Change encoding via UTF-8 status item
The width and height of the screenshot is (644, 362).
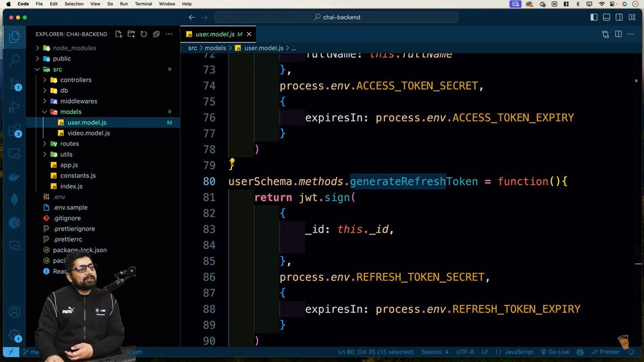coord(465,352)
